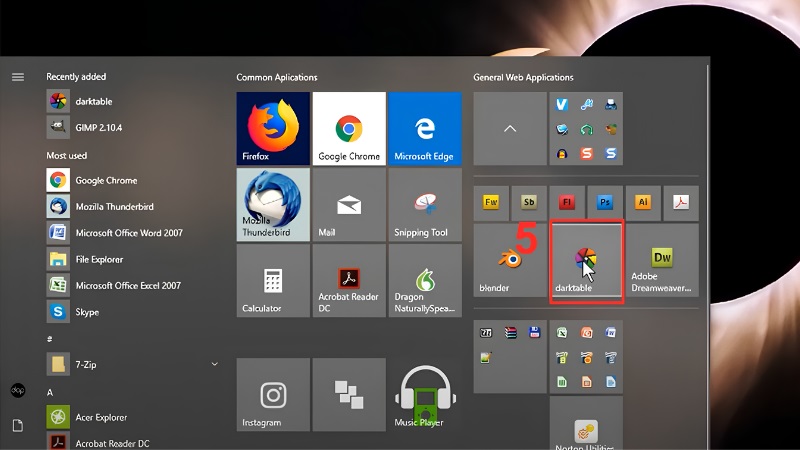Open the Music Player tile
800x450 pixels.
[425, 394]
